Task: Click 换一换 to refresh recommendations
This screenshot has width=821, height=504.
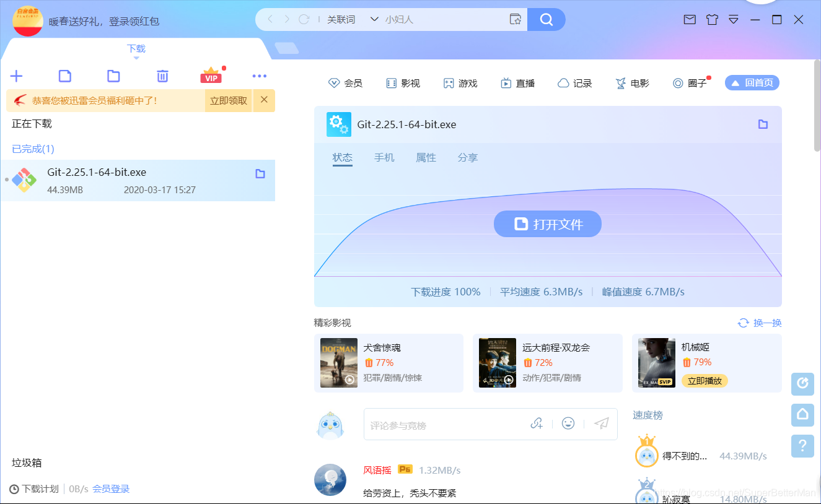Action: click(x=760, y=323)
